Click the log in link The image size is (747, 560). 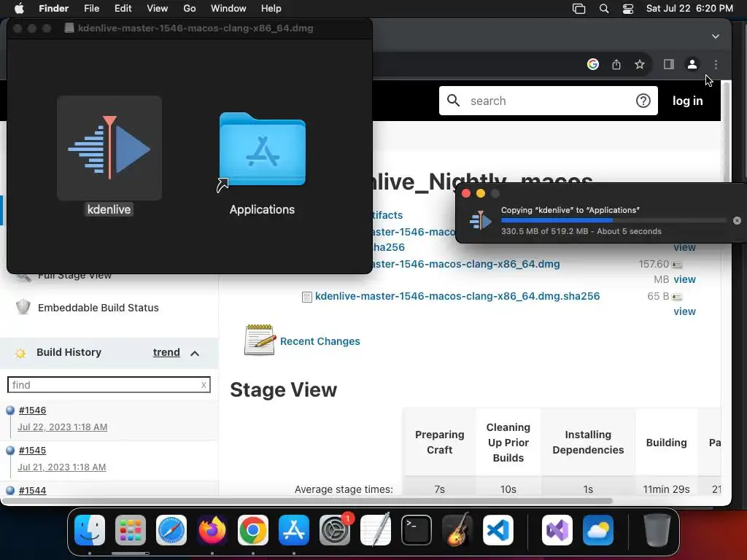[687, 101]
